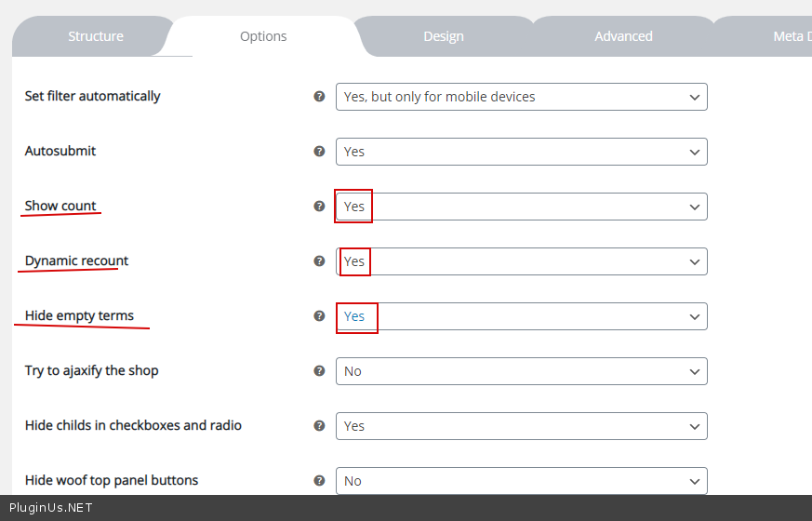Click help icon for Hide woof top panel buttons
The width and height of the screenshot is (812, 521).
319,480
